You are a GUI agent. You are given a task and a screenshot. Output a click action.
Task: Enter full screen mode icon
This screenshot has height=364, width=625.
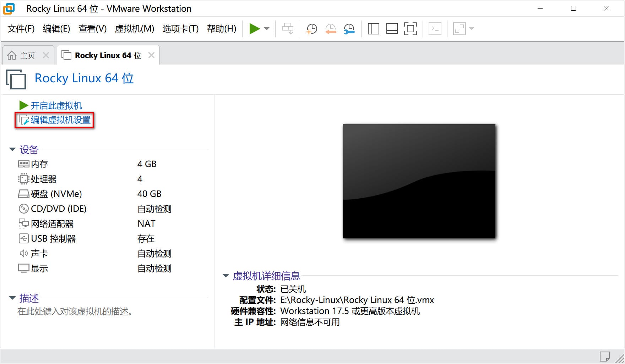click(410, 29)
